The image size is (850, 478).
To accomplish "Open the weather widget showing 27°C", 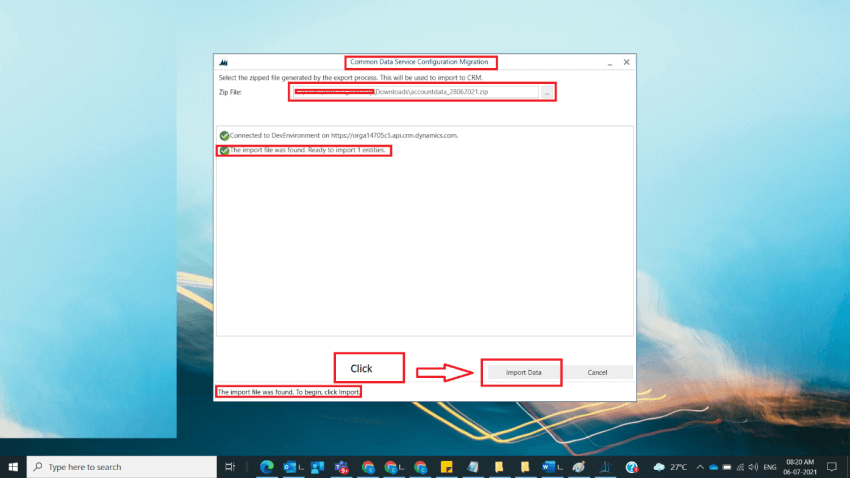I will pyautogui.click(x=671, y=467).
